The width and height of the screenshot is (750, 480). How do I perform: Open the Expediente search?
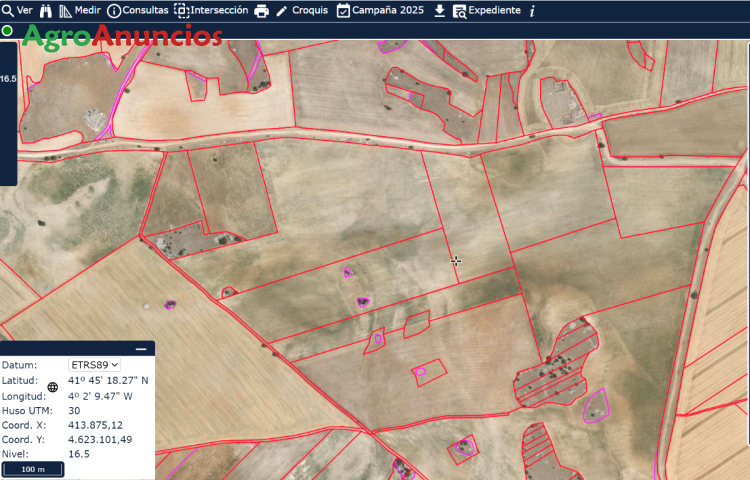(x=486, y=10)
